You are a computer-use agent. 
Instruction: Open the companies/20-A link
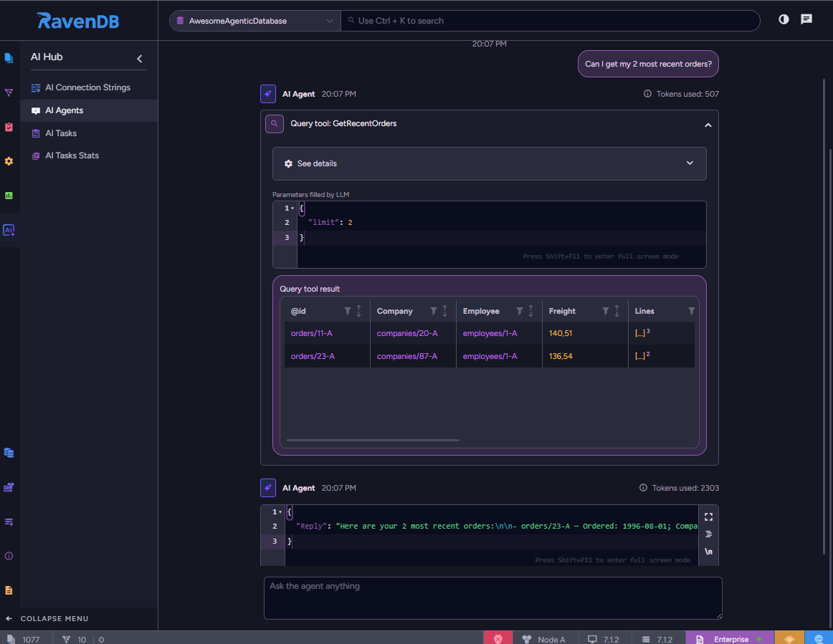(x=407, y=333)
